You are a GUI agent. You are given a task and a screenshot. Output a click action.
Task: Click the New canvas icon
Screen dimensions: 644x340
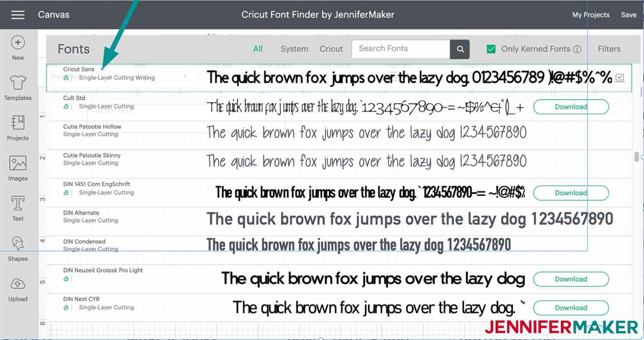tap(18, 42)
